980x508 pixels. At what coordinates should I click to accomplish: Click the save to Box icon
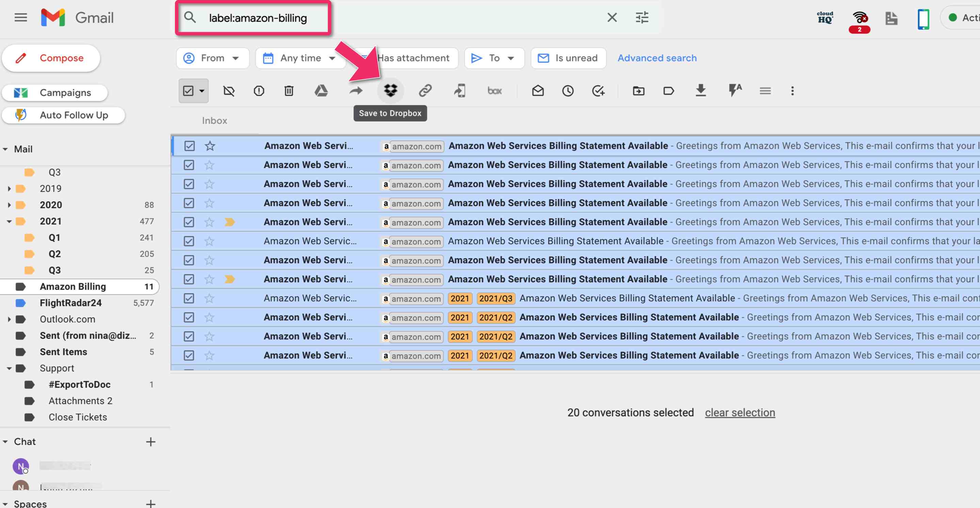click(494, 91)
